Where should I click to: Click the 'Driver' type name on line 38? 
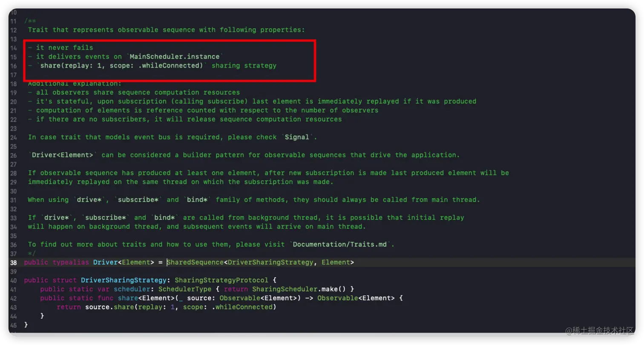(x=105, y=262)
